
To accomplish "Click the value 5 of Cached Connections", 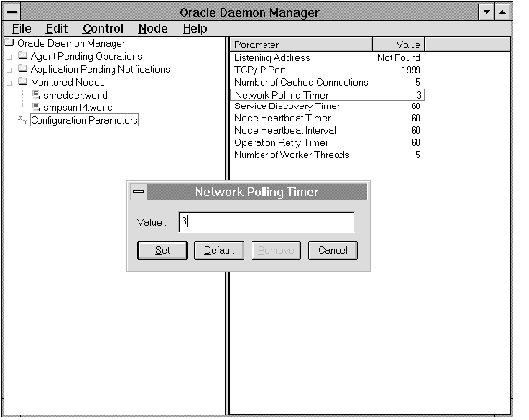I will tap(418, 82).
